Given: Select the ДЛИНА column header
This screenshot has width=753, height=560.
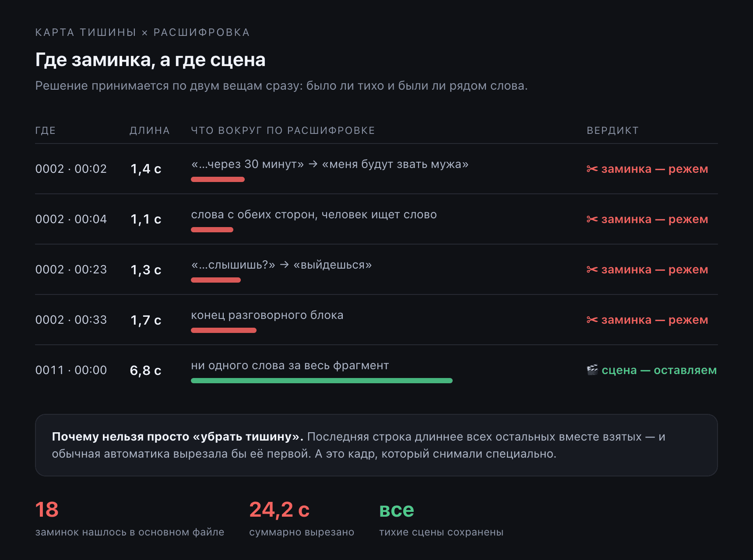Looking at the screenshot, I should (150, 130).
